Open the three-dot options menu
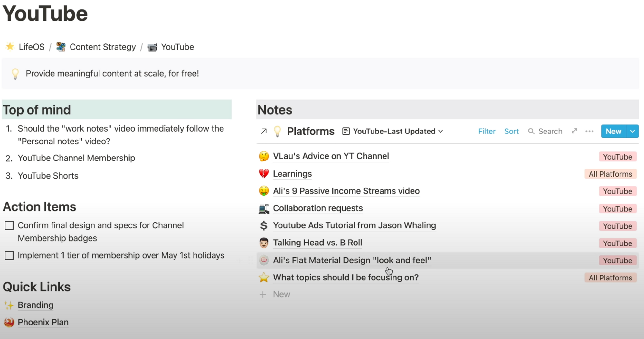644x339 pixels. click(589, 131)
